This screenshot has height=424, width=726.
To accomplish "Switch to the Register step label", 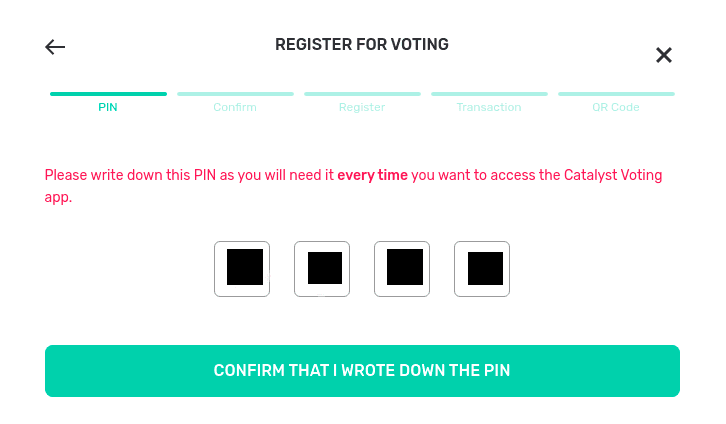I will (362, 107).
